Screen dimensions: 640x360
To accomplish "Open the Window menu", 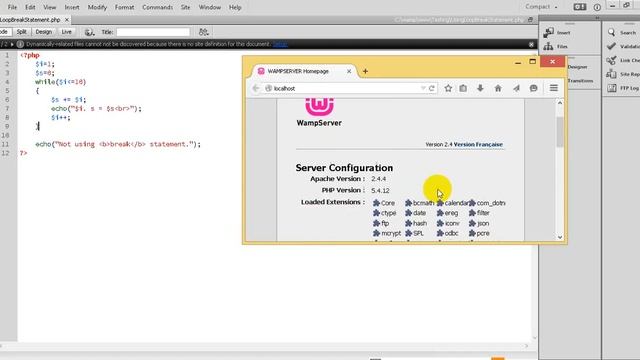I will click(x=209, y=7).
